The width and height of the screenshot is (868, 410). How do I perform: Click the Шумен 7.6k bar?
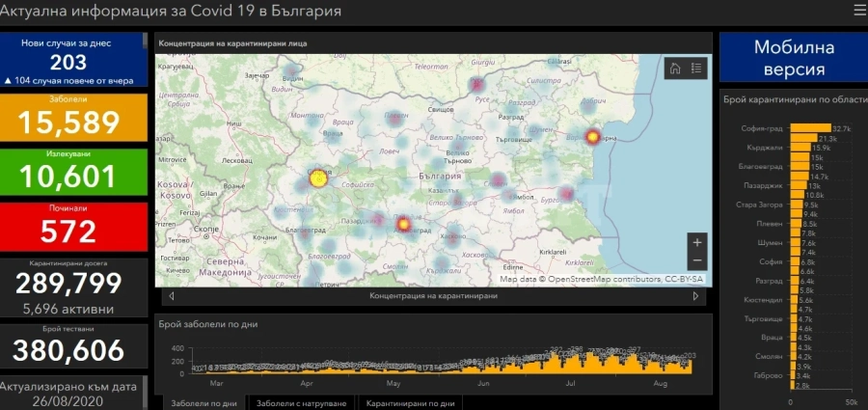click(796, 243)
